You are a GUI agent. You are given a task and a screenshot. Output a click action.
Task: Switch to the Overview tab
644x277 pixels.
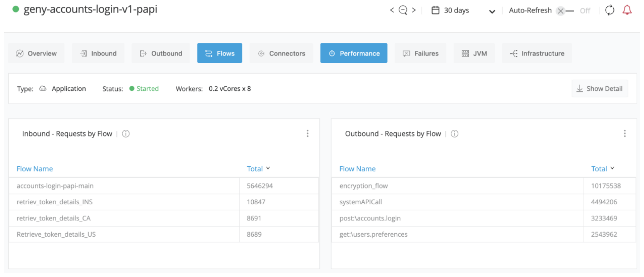pyautogui.click(x=36, y=53)
